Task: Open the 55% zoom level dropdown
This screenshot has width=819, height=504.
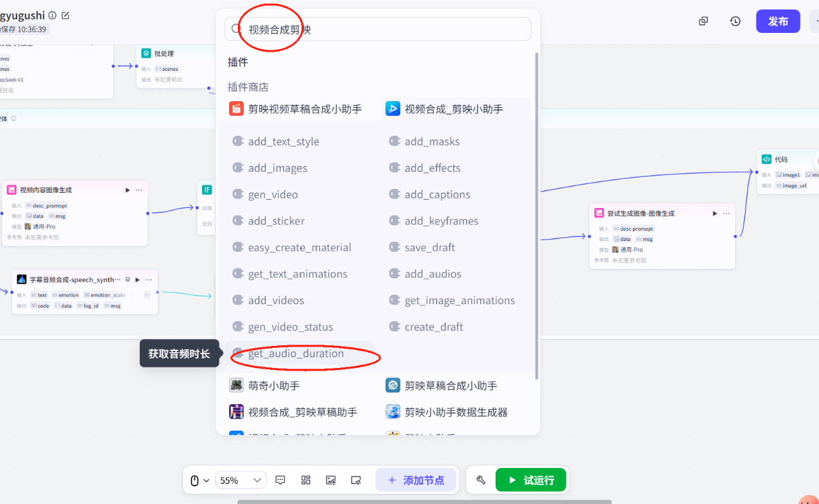Action: (x=241, y=480)
